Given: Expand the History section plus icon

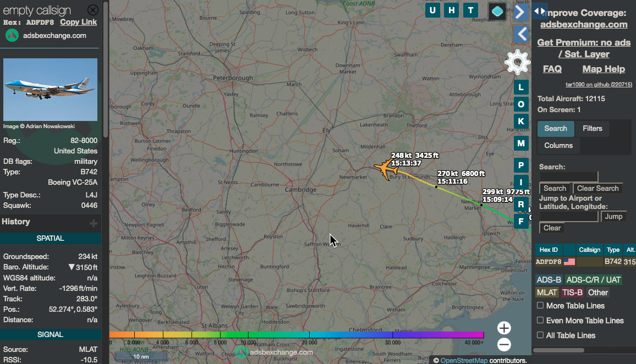Looking at the screenshot, I should pyautogui.click(x=94, y=223).
